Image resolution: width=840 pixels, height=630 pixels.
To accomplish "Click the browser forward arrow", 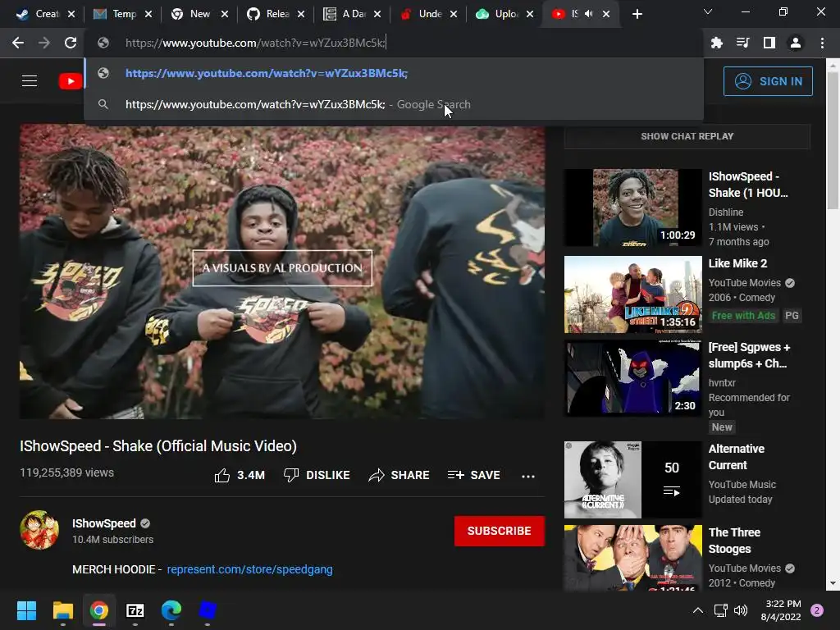I will click(44, 43).
